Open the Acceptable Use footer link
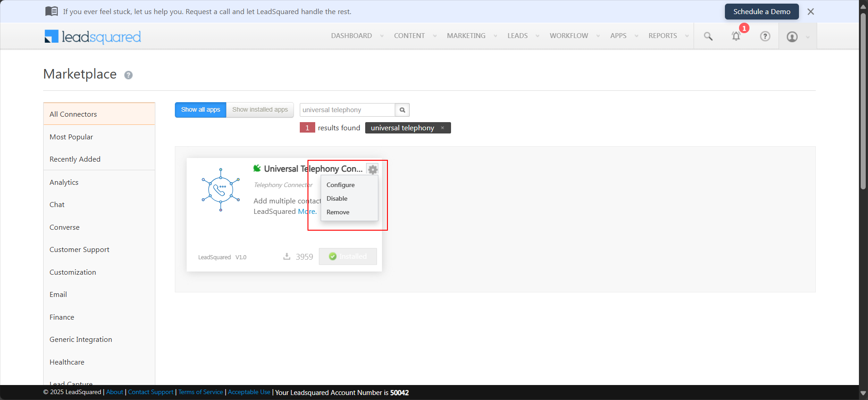This screenshot has height=400, width=868. point(249,392)
